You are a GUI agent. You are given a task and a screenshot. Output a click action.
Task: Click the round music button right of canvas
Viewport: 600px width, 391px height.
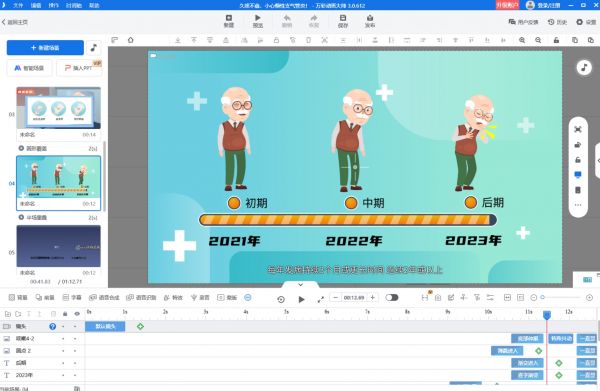[x=584, y=68]
